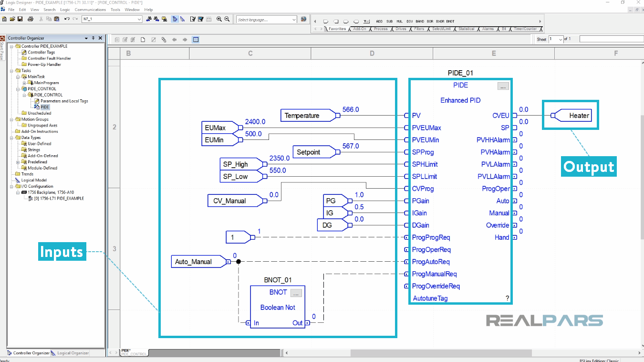Click the Paste toolbar icon
The image size is (644, 362).
click(x=56, y=19)
